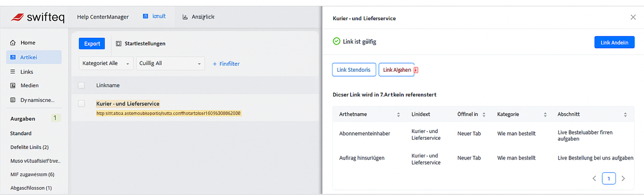Sort by the Kategorie column
The height and width of the screenshot is (195, 644).
[x=545, y=114]
